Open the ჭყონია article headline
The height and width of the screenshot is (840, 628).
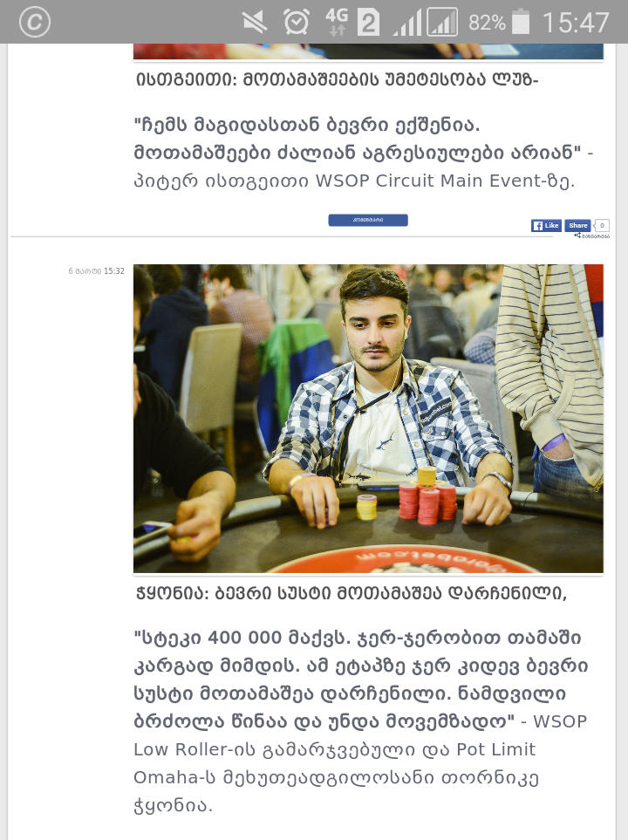pyautogui.click(x=351, y=593)
